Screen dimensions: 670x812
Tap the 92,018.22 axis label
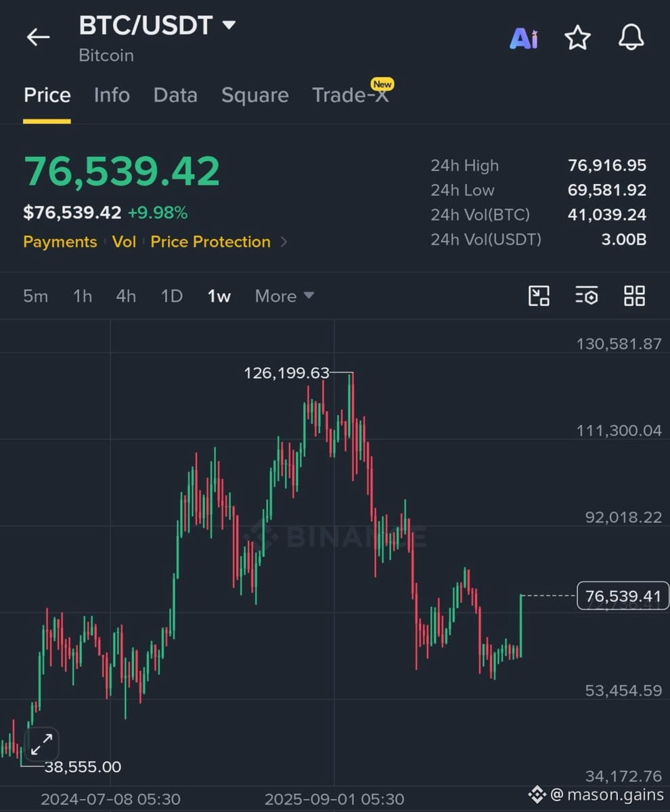pos(624,517)
